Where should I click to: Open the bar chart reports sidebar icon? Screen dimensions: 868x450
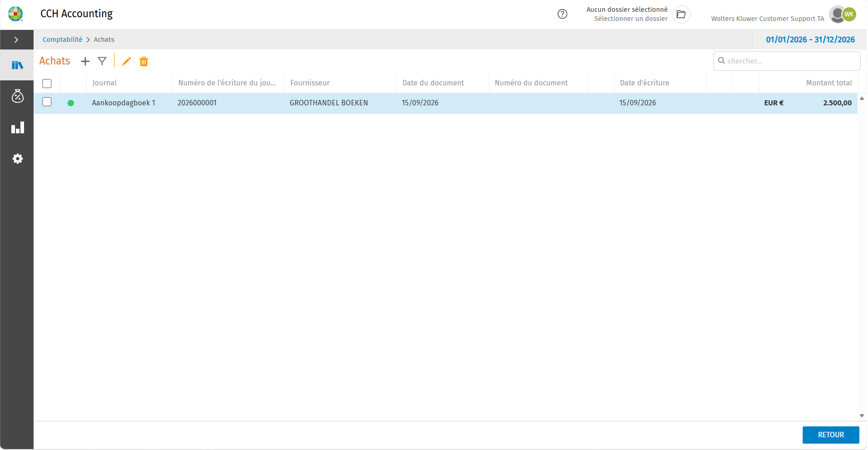(x=17, y=128)
